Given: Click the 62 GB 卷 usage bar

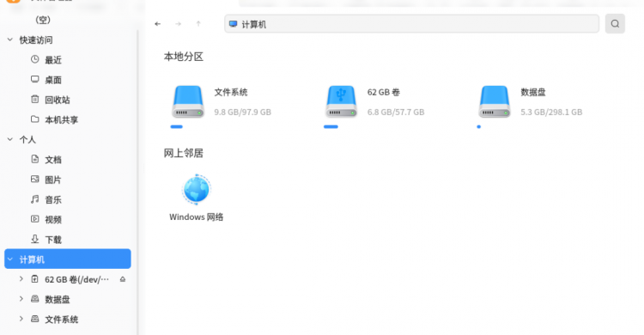Looking at the screenshot, I should pos(331,126).
